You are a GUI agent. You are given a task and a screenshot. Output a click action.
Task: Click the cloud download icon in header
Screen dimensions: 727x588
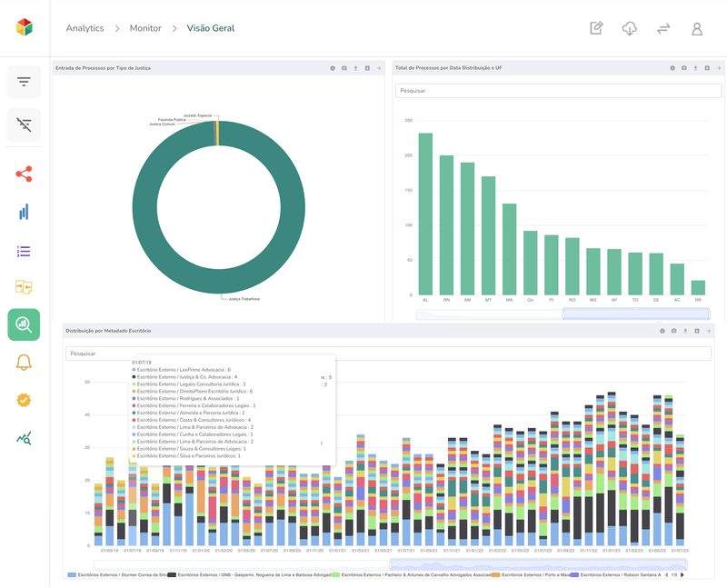(x=629, y=28)
